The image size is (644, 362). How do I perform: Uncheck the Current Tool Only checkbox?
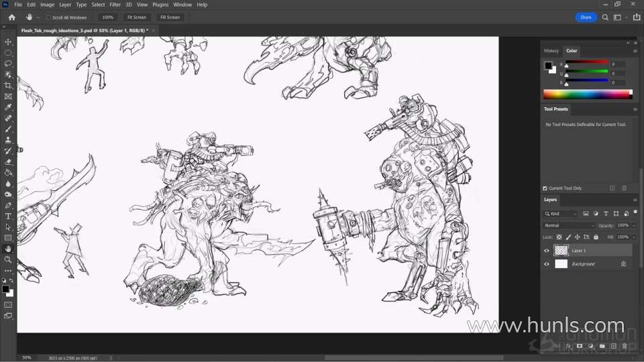(x=545, y=188)
